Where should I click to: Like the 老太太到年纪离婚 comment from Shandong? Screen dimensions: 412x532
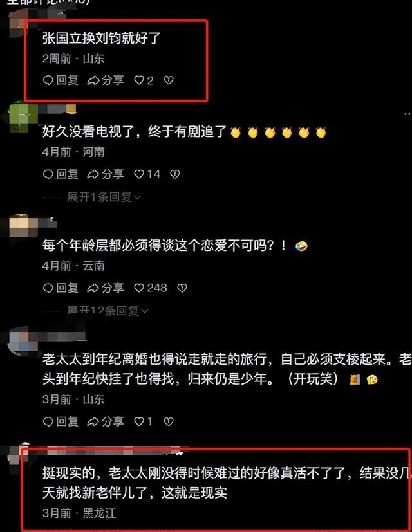tap(143, 421)
